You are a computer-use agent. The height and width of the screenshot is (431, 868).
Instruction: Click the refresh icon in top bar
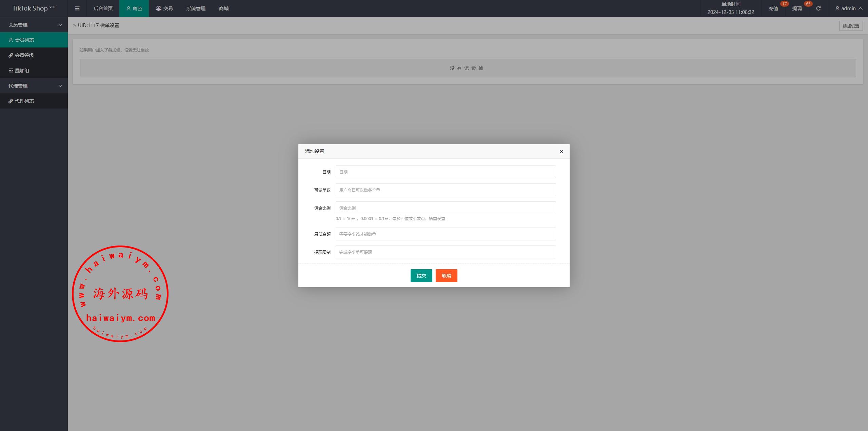point(818,8)
